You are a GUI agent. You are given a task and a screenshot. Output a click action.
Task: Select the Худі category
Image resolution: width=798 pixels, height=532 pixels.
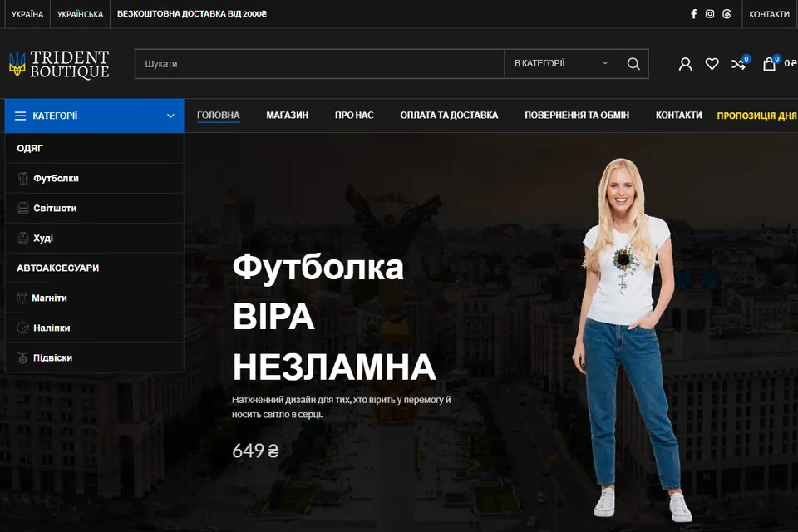click(95, 239)
